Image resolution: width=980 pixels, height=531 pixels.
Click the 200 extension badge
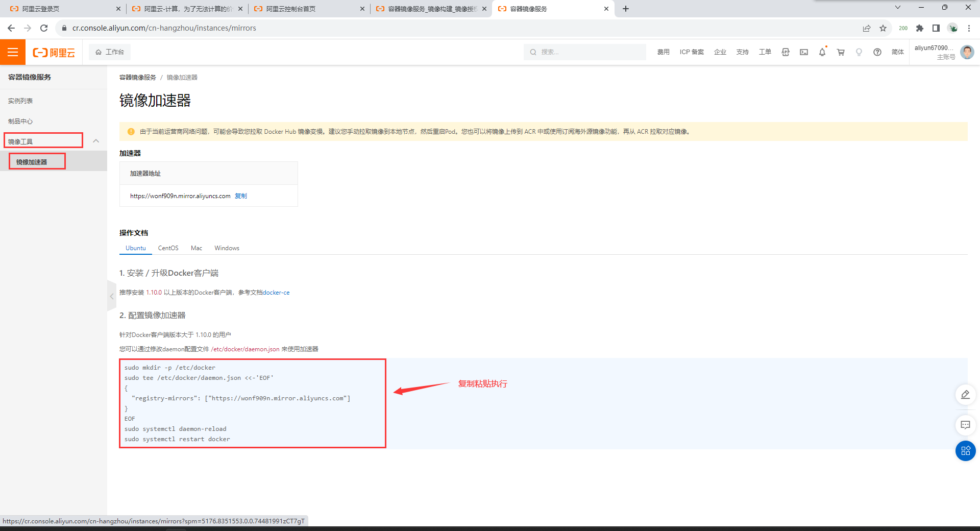(x=903, y=28)
